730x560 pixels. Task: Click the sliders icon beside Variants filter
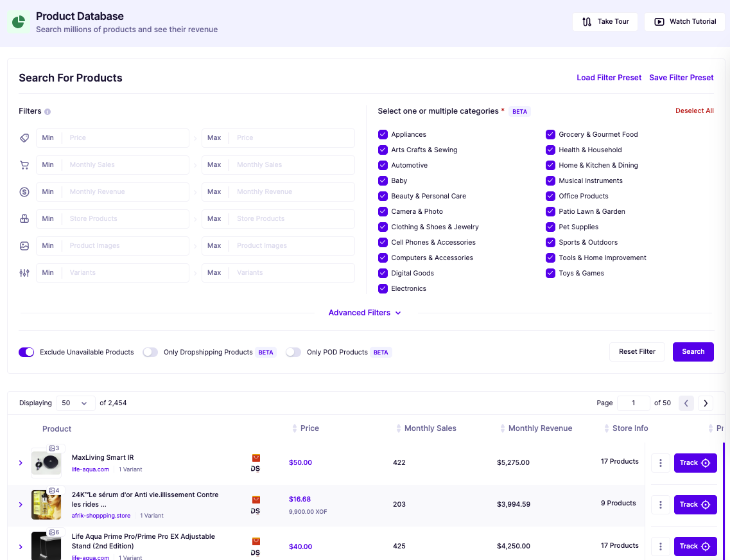24,272
